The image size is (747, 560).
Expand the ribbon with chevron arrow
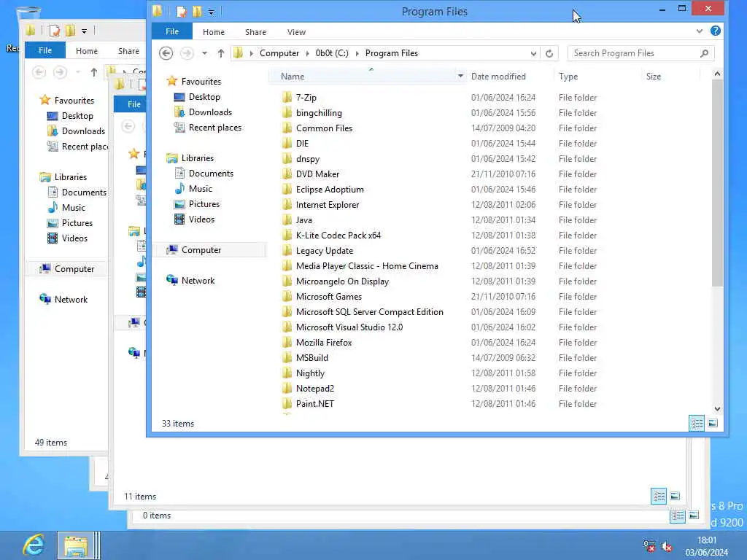coord(699,31)
